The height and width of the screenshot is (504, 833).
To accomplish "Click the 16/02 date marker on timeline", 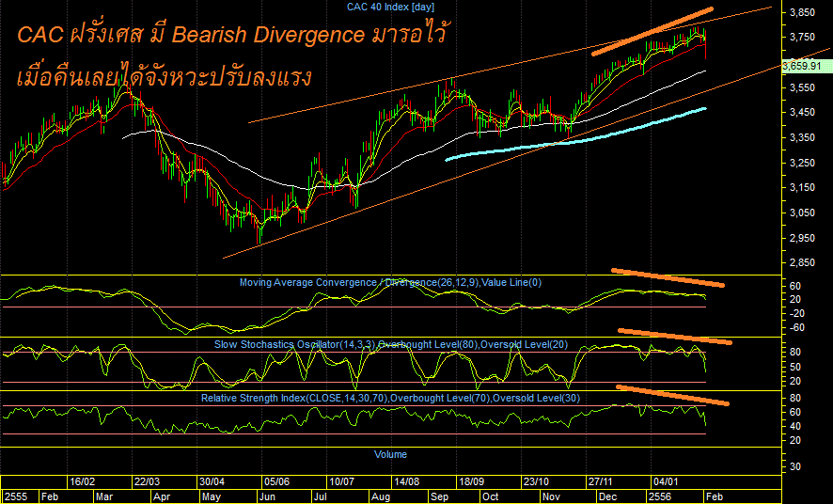I will point(83,482).
